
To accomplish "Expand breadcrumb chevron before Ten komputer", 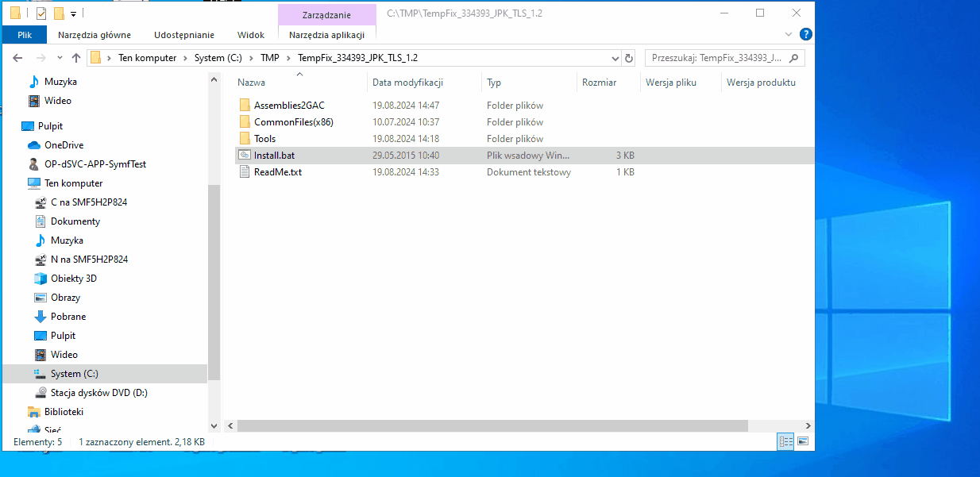I will tap(110, 58).
